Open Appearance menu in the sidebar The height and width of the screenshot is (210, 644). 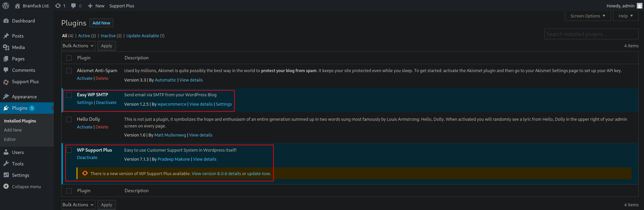(24, 97)
